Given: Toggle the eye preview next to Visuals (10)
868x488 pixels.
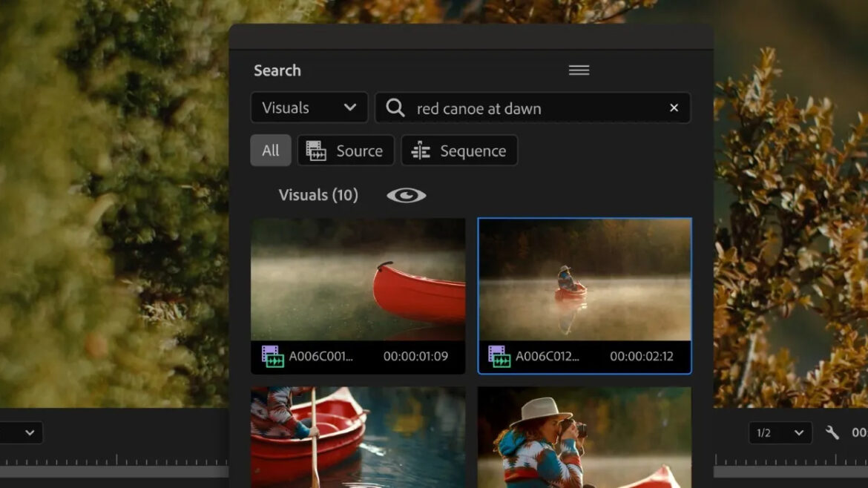Looking at the screenshot, I should click(407, 194).
